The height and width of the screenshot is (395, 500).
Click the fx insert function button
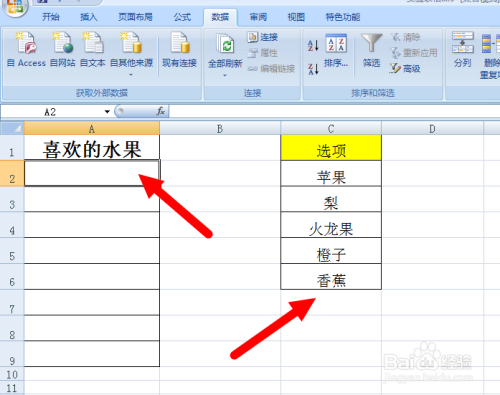(161, 111)
